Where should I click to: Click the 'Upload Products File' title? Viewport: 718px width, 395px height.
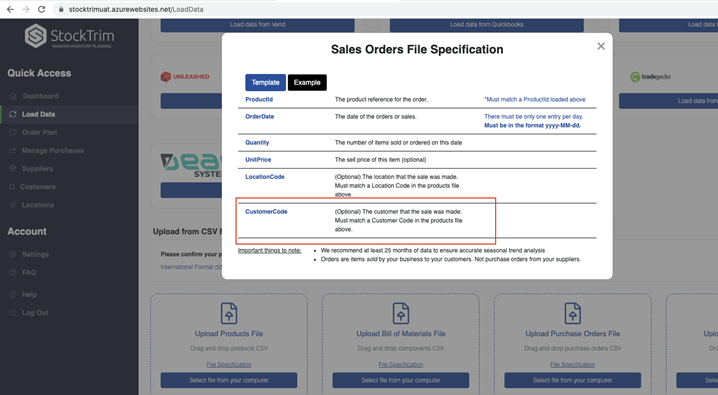coord(229,334)
